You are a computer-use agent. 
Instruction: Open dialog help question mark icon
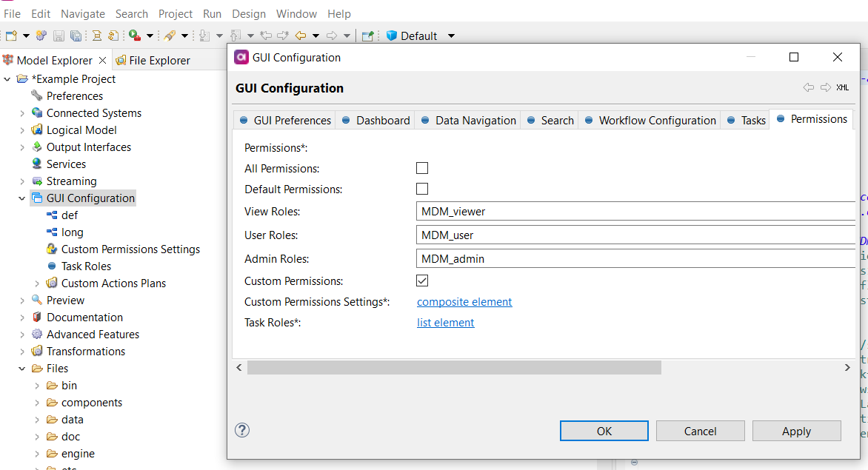pyautogui.click(x=242, y=431)
